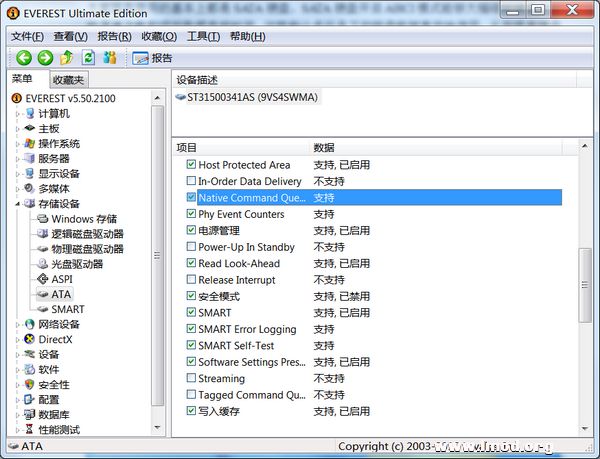The height and width of the screenshot is (459, 600).
Task: Open the 逻辑磁盘驱动器 icon
Action: pyautogui.click(x=42, y=234)
